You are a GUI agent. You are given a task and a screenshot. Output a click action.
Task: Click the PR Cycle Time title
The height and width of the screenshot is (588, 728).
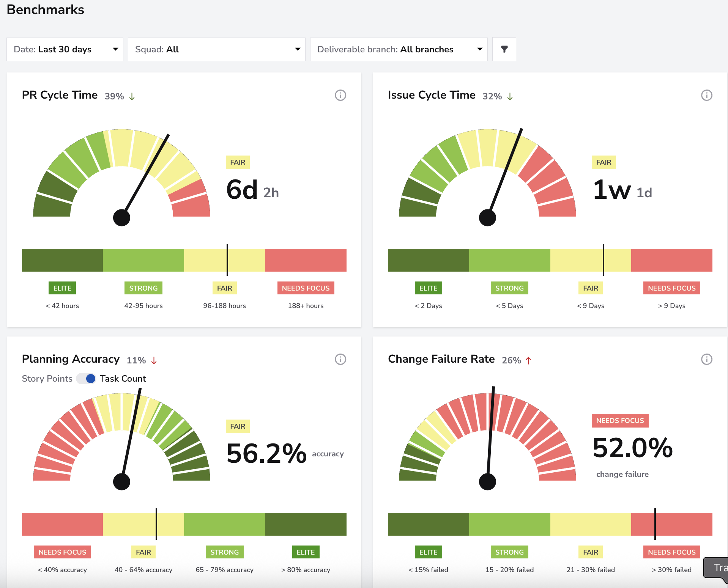point(60,95)
